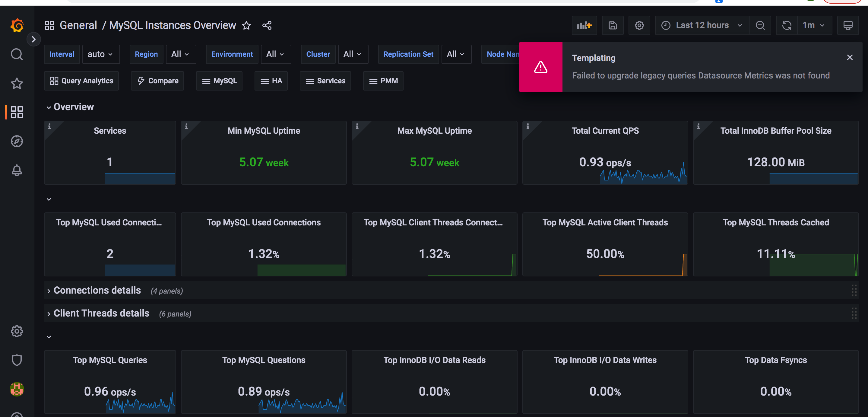Click the 128.00 MiB buffer pool value
The width and height of the screenshot is (868, 417).
(x=776, y=162)
